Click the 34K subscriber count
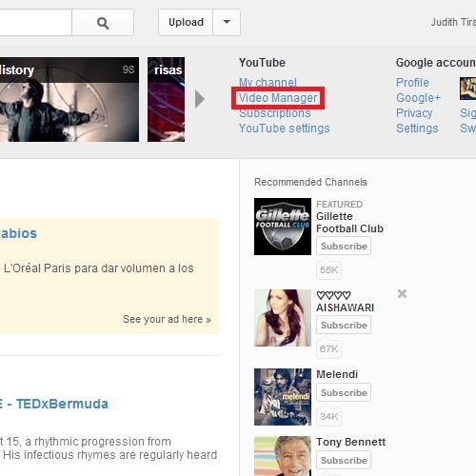Image resolution: width=476 pixels, height=476 pixels. point(329,416)
